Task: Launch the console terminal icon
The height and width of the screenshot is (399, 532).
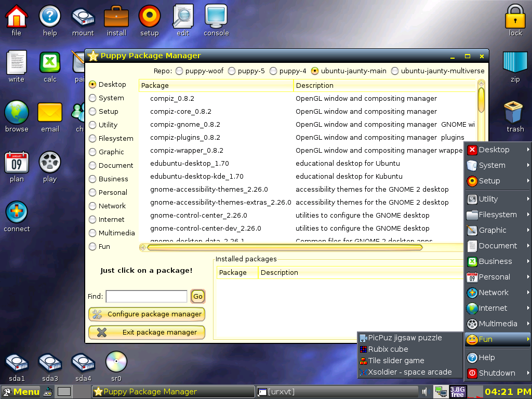Action: point(216,16)
